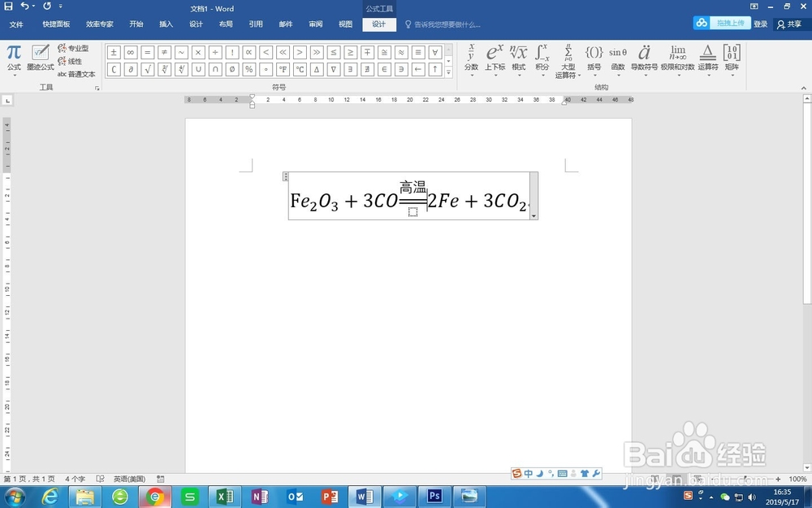
Task: Insert the left arrow symbol
Action: (418, 69)
